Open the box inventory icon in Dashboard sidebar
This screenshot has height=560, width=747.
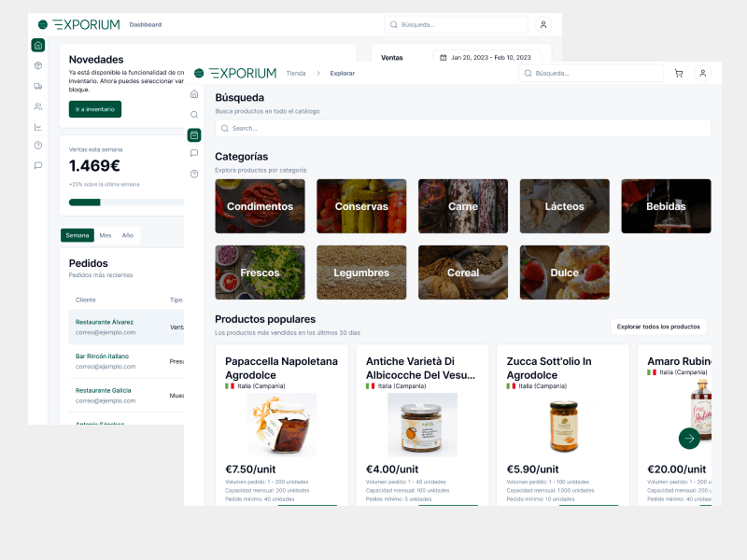tap(38, 65)
